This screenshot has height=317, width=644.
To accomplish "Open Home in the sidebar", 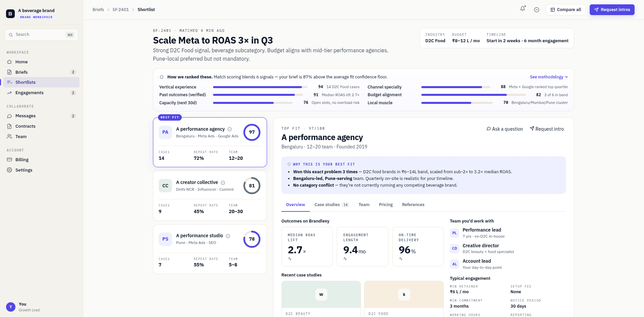I will click(x=41, y=62).
